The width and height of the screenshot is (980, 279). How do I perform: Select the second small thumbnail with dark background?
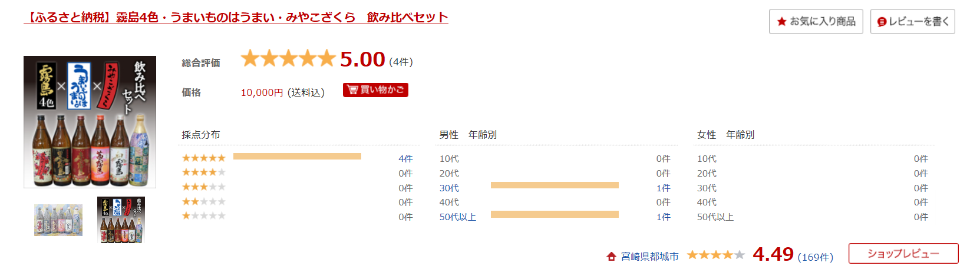coord(121,220)
